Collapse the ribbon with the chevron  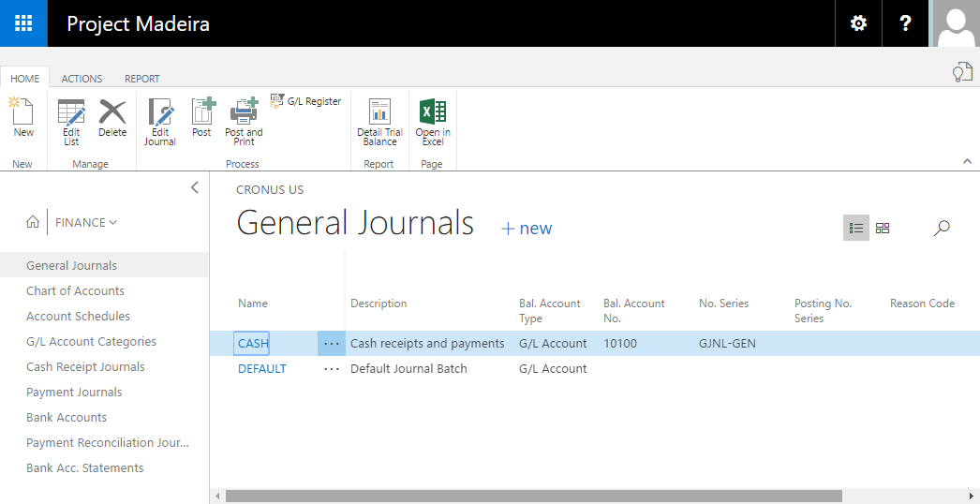coord(967,162)
